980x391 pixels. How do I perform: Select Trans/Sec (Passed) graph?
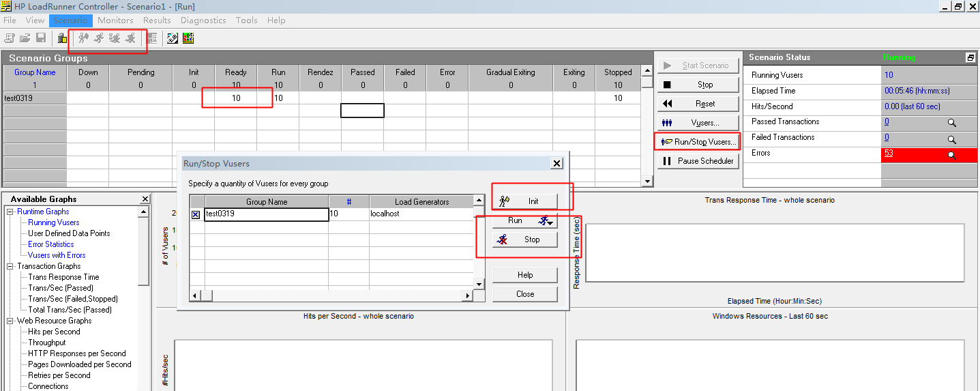(x=60, y=288)
